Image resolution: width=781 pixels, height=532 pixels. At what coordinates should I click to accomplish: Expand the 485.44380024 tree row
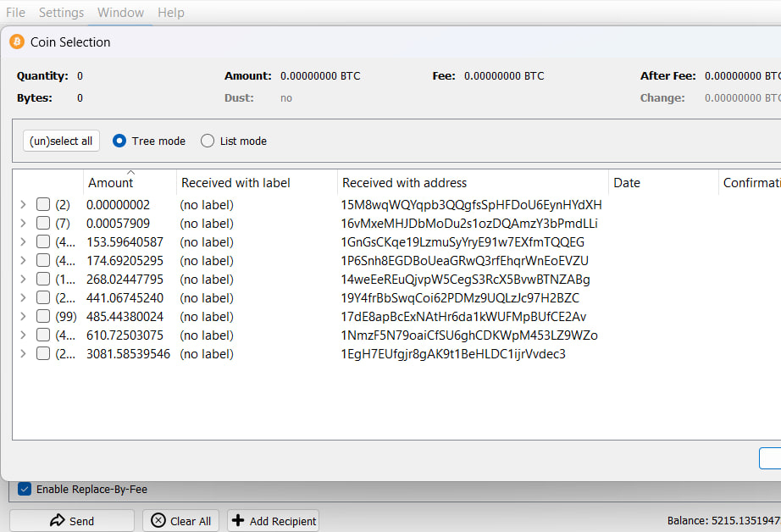click(x=23, y=316)
